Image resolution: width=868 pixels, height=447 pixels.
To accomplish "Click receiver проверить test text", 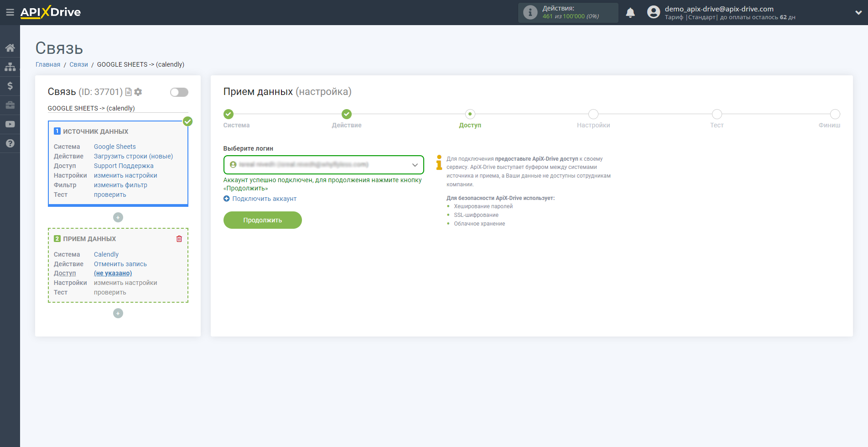I will tap(110, 292).
